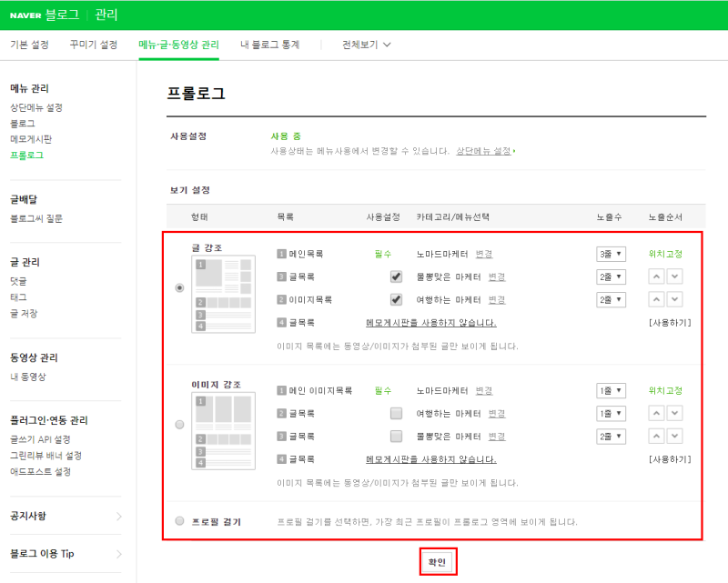Move 뭘뽕맞은 마케터 row down under 이미지 강조

[674, 436]
